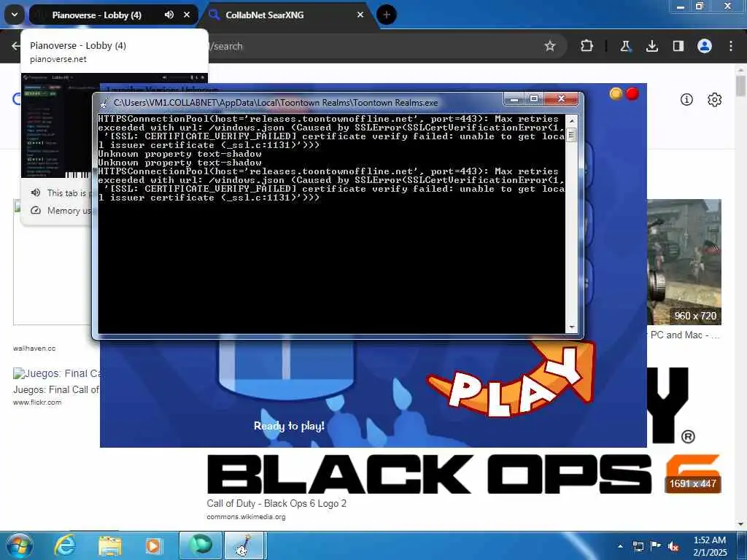
Task: Open the Chrome profile avatar
Action: click(705, 46)
